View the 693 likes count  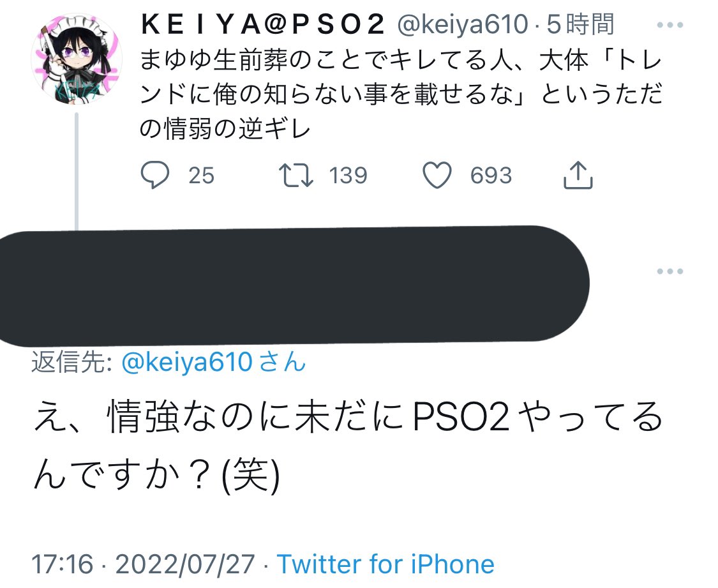click(x=491, y=176)
